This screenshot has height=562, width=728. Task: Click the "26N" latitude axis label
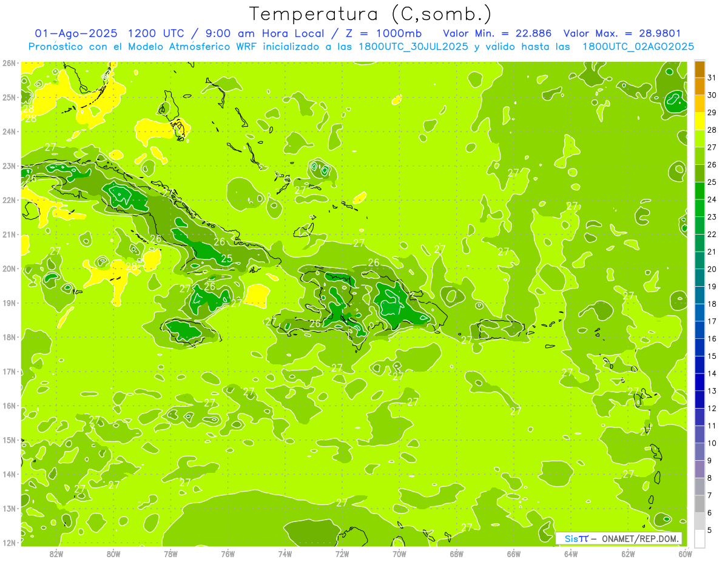click(8, 63)
